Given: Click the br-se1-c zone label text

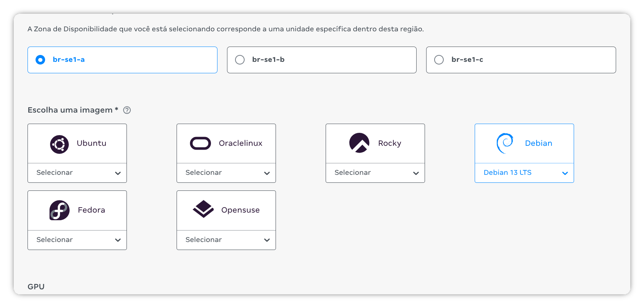Looking at the screenshot, I should click(467, 60).
